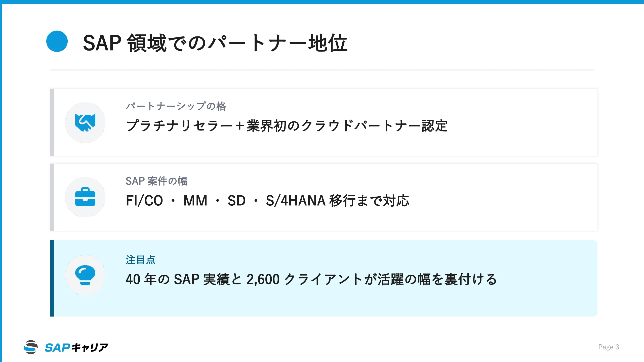Click the SAPキャリア globe logo icon
The height and width of the screenshot is (362, 644).
point(31,347)
